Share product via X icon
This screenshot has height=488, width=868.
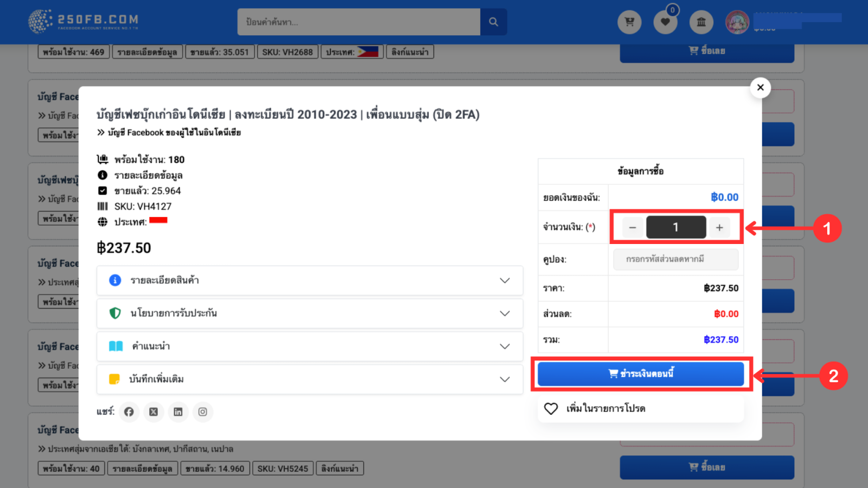154,412
